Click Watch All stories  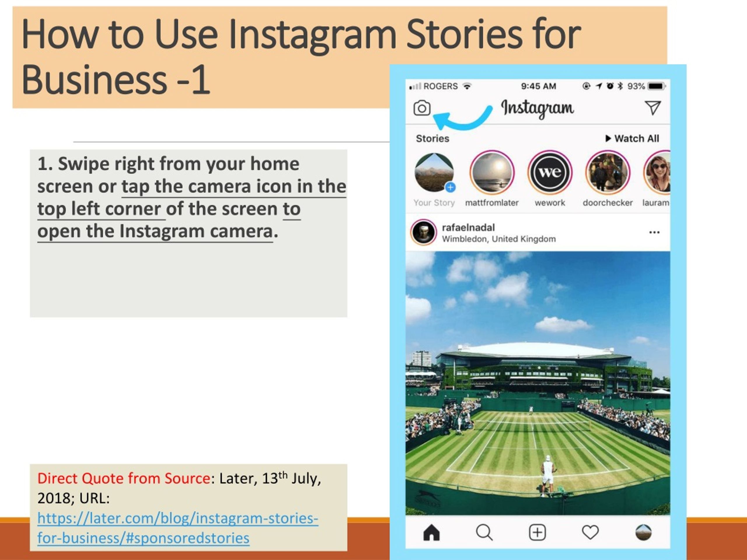pos(632,139)
